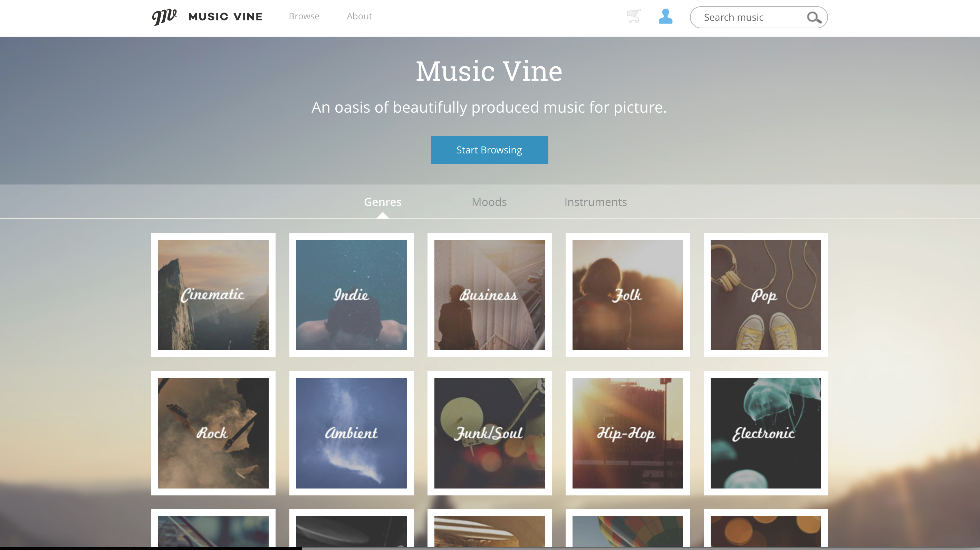Screen dimensions: 980x550
Task: Select the Hip-Hop genre thumbnail
Action: 627,433
